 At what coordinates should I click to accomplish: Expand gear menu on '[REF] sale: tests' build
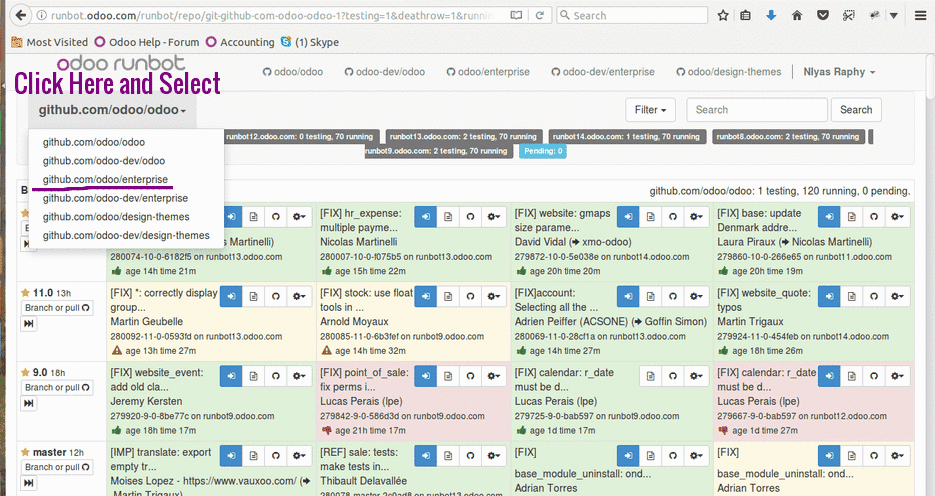(x=494, y=456)
